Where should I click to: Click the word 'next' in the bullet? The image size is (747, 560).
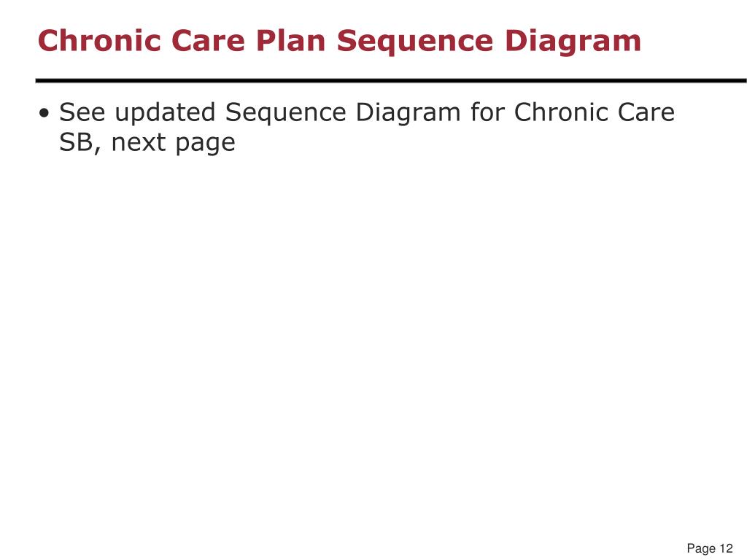(x=138, y=142)
